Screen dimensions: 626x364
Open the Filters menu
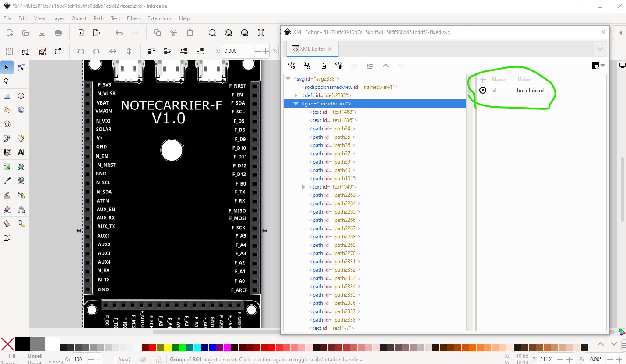[134, 18]
